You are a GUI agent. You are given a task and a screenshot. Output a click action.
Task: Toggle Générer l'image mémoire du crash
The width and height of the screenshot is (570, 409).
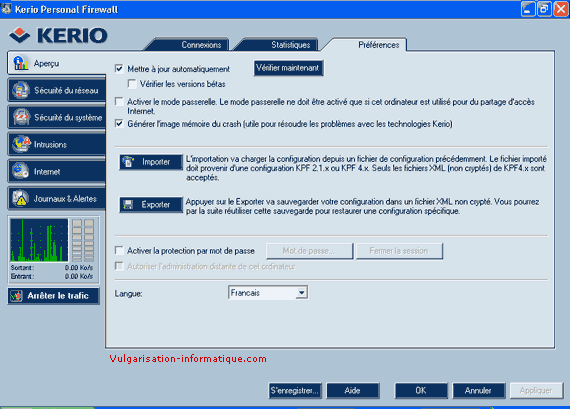(119, 124)
